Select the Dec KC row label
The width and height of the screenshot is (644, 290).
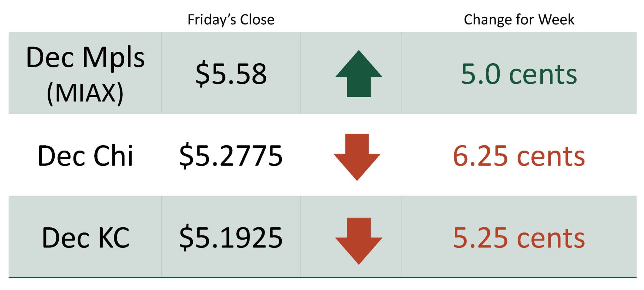coord(86,238)
